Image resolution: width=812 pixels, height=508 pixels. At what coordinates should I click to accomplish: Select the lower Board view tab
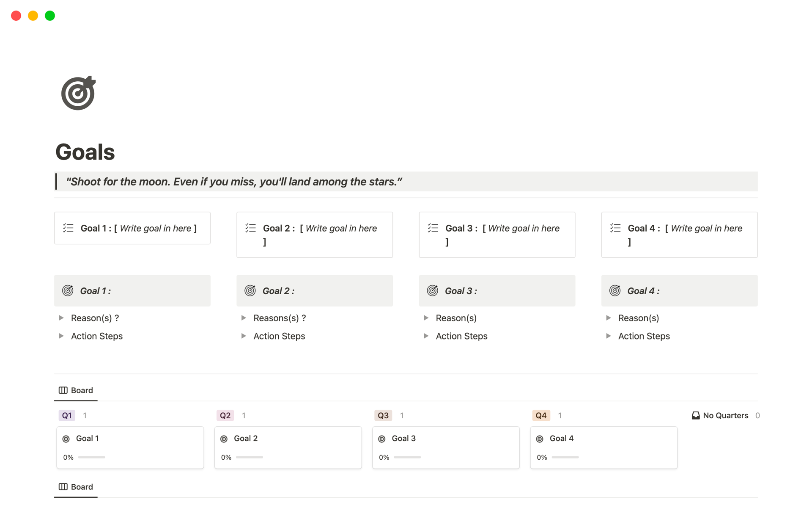(76, 487)
